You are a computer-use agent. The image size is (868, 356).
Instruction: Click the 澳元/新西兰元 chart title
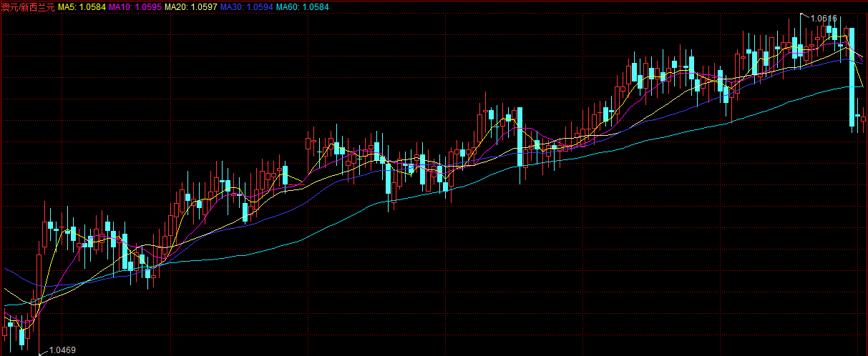pyautogui.click(x=27, y=7)
